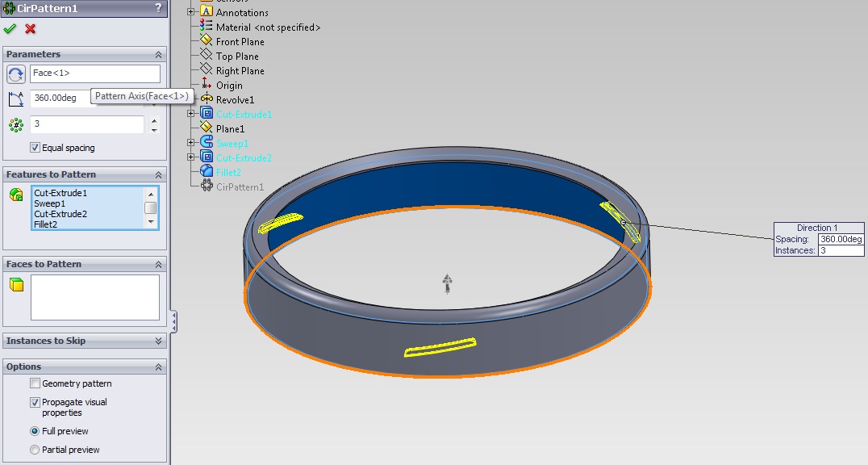Decrease instance count with down arrow

click(154, 129)
